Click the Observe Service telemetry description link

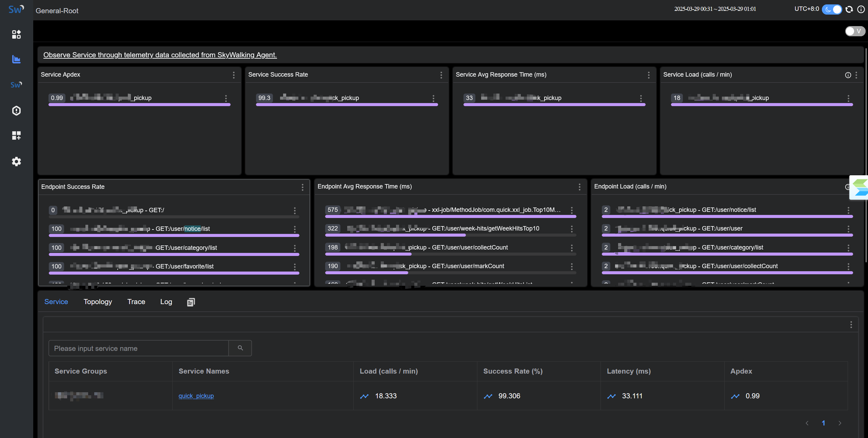tap(160, 55)
